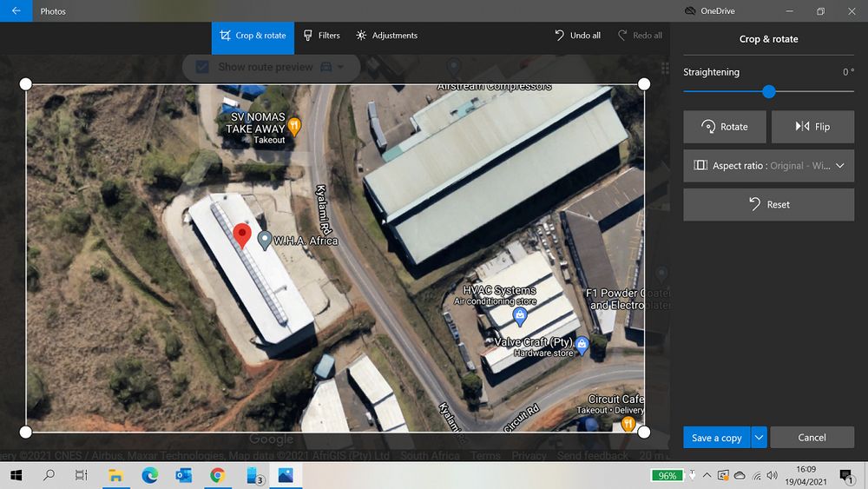
Task: Flip the image horizontally
Action: coord(812,127)
